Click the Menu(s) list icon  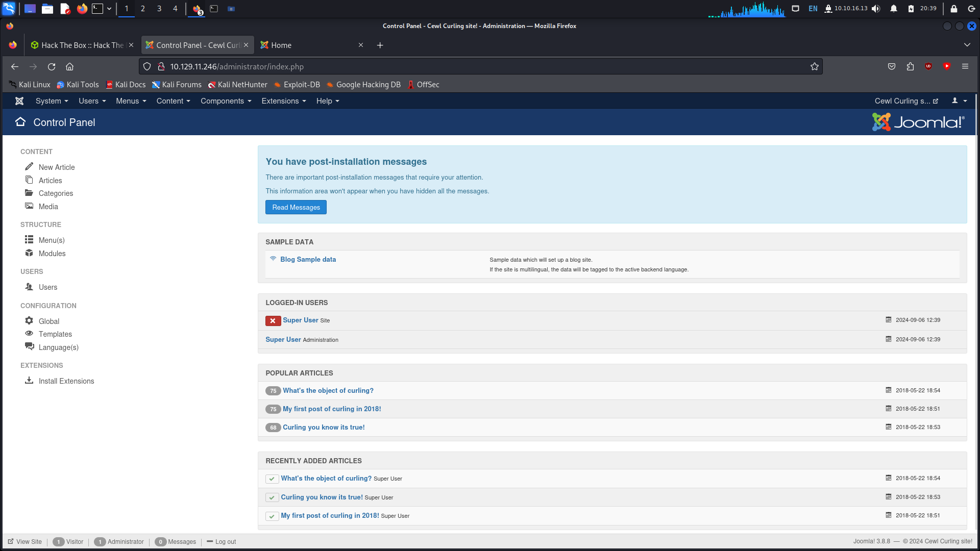[29, 239]
